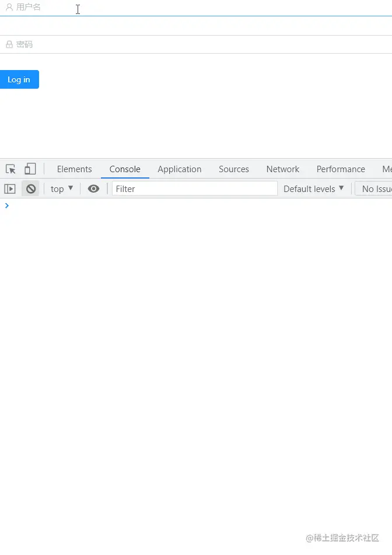Open the Default levels dropdown

[x=313, y=189]
